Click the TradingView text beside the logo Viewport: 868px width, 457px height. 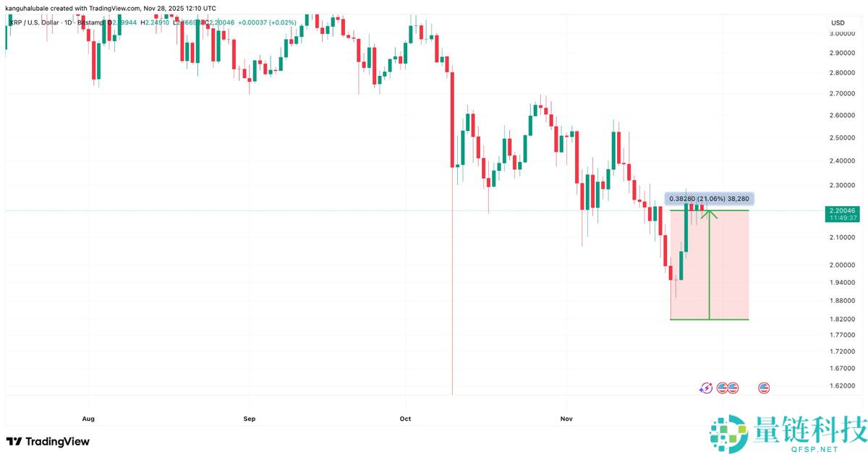(58, 441)
